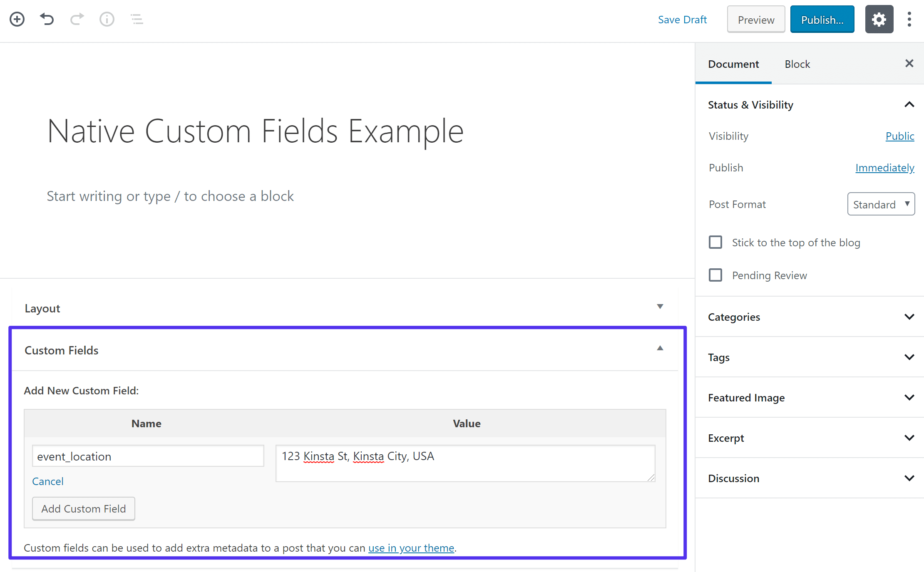This screenshot has width=924, height=572.
Task: Click the Undo icon
Action: 47,19
